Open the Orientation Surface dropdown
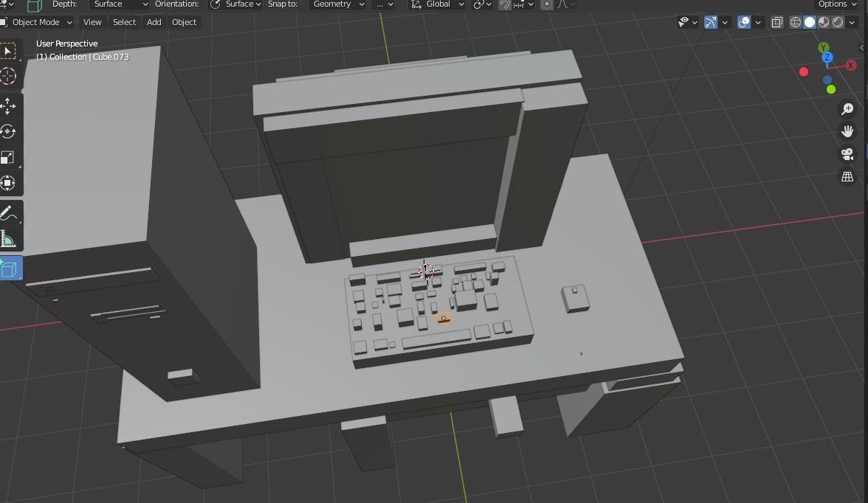 (x=235, y=4)
